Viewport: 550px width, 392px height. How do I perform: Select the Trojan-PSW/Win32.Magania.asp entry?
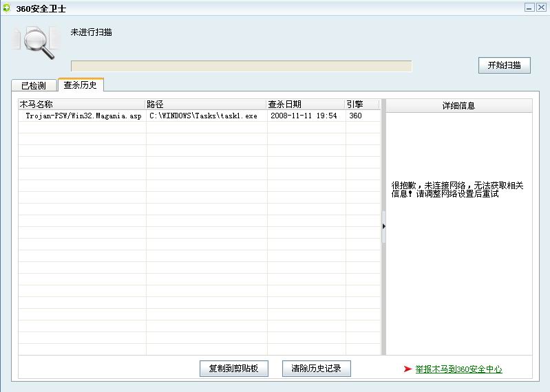coord(83,116)
